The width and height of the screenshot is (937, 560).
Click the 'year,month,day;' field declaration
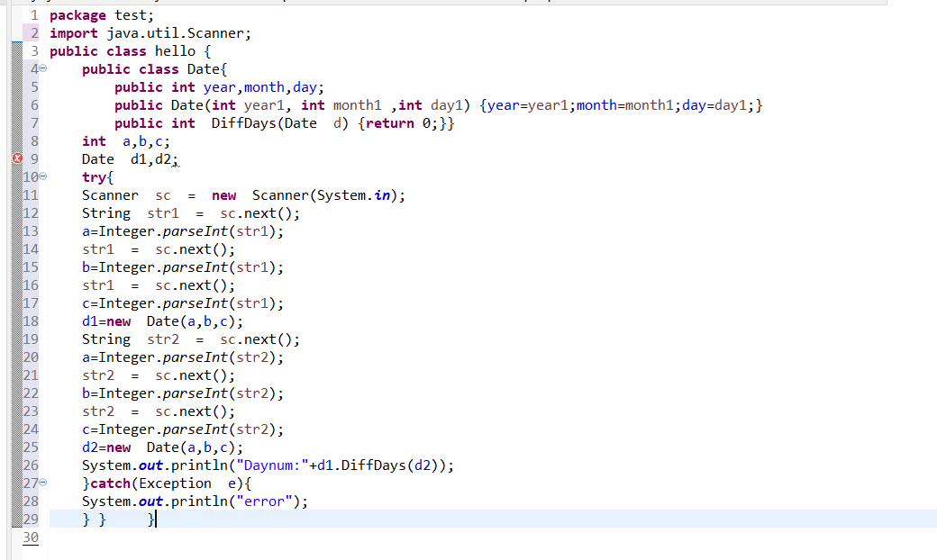(263, 87)
